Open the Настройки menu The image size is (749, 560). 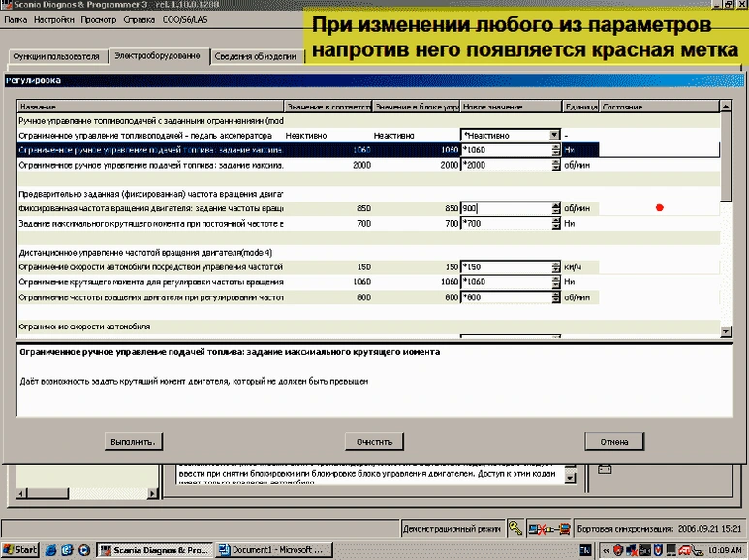coord(52,18)
